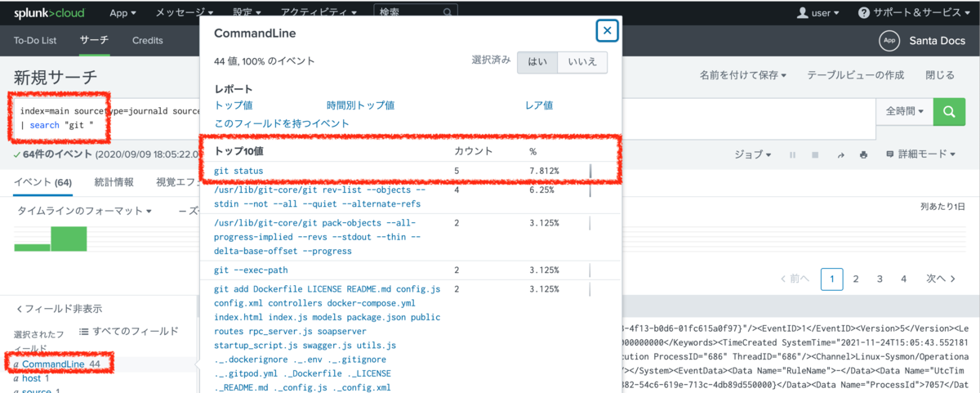This screenshot has width=980, height=393.
Task: Open the 全時間 time range picker
Action: point(905,111)
